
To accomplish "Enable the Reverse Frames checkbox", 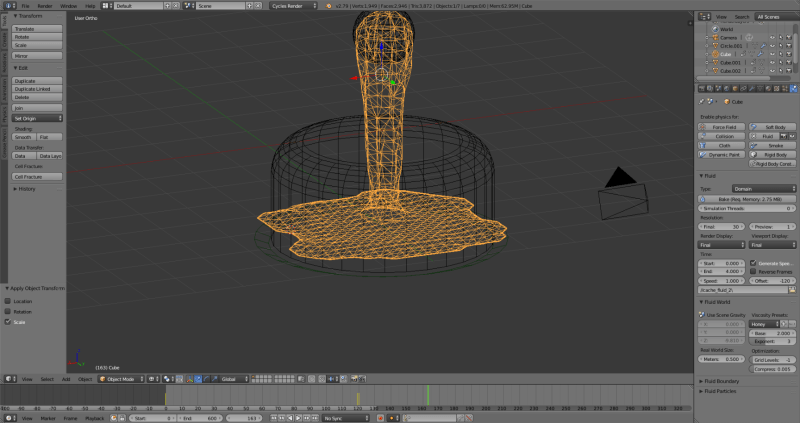I will click(753, 271).
